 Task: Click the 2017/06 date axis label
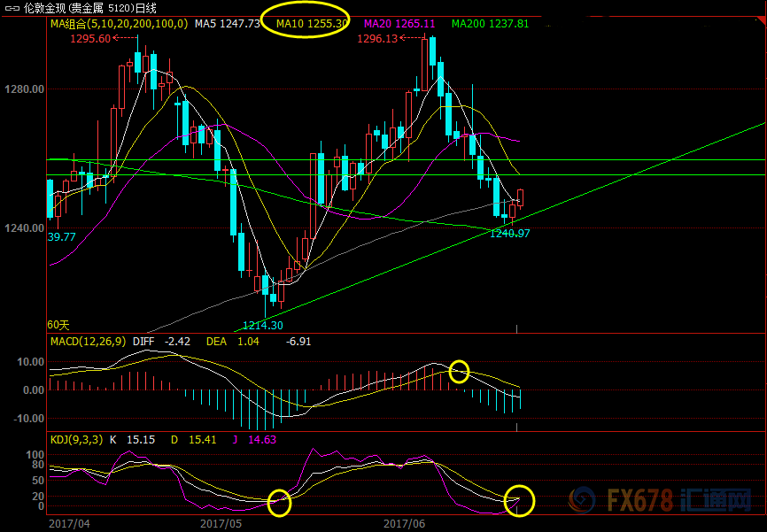(404, 524)
